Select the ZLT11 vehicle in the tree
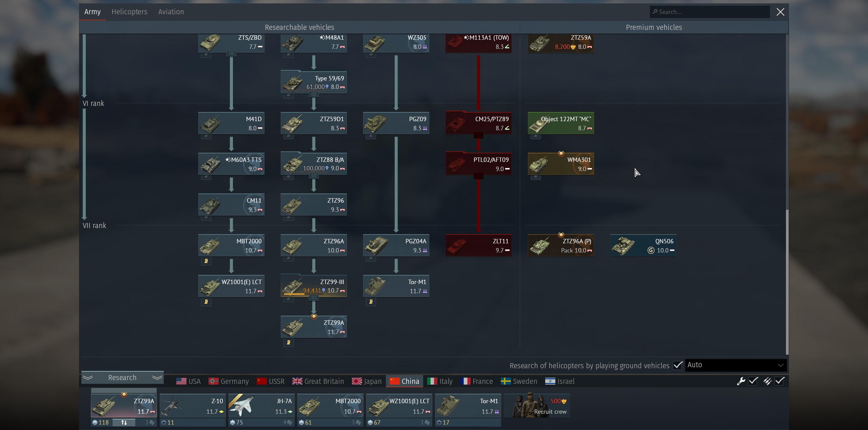 [478, 245]
